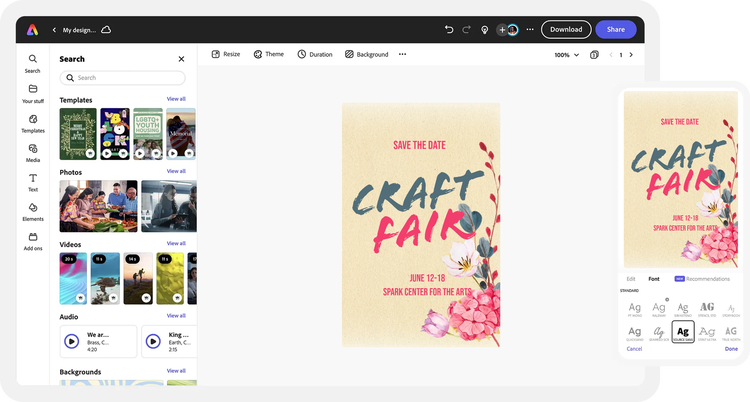Open Elements in the sidebar
The height and width of the screenshot is (402, 750).
pos(33,212)
